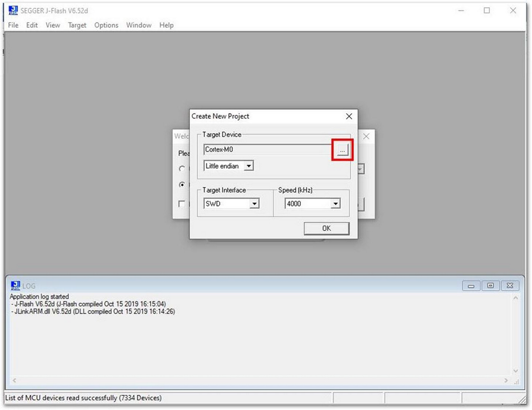Close the Welcome dialog behind the project dialog
Screen dimensions: 532x410
click(x=366, y=136)
